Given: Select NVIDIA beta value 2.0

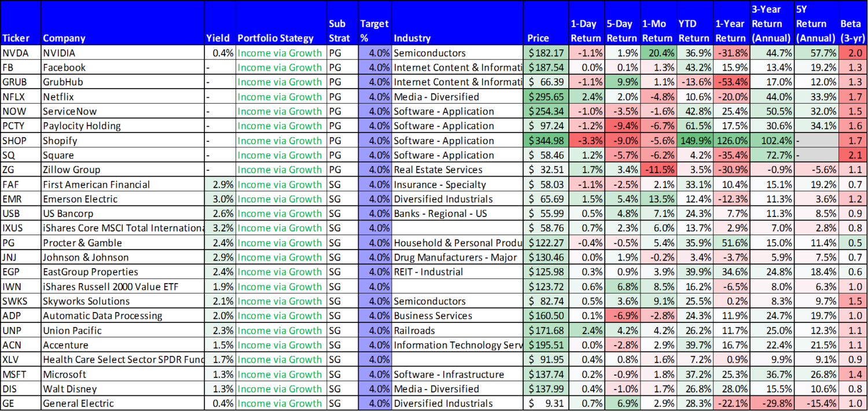Looking at the screenshot, I should tap(853, 53).
